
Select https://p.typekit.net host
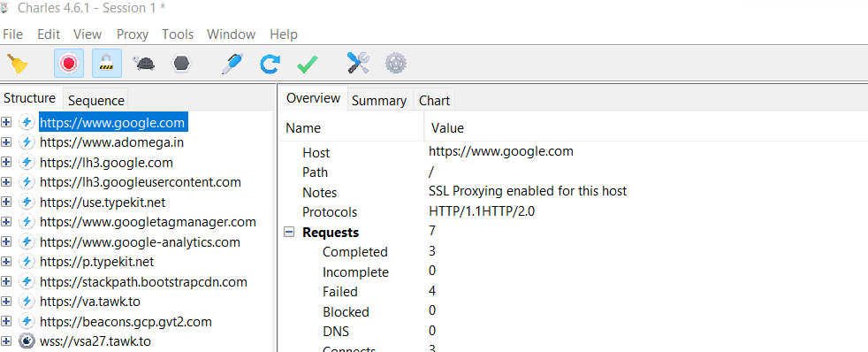coord(97,262)
